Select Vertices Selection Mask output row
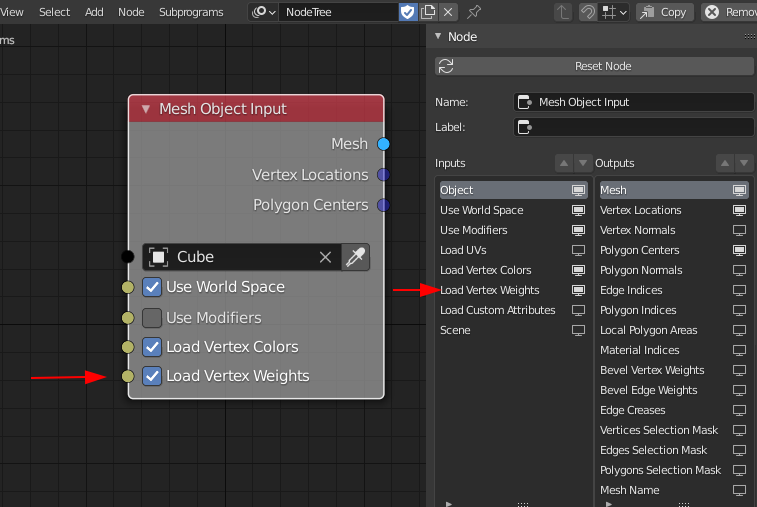 click(x=674, y=430)
